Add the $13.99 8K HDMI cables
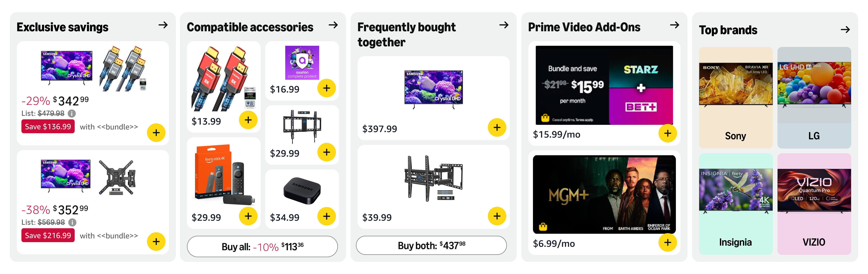868x274 pixels. 248,120
